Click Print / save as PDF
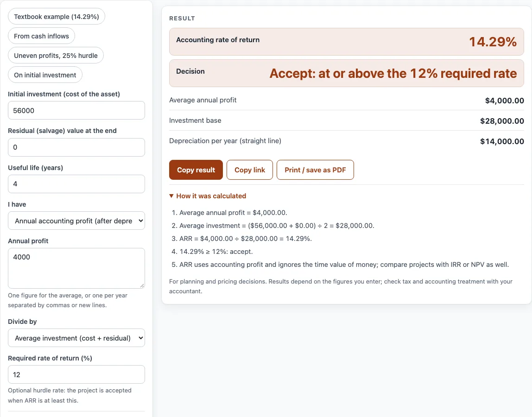This screenshot has height=417, width=532. pos(315,170)
